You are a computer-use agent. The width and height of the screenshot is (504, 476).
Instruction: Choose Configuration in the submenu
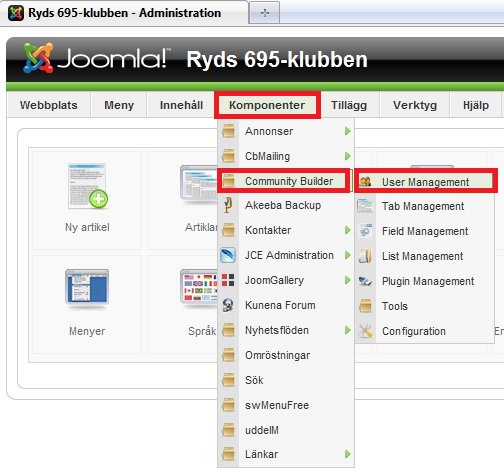pos(424,331)
